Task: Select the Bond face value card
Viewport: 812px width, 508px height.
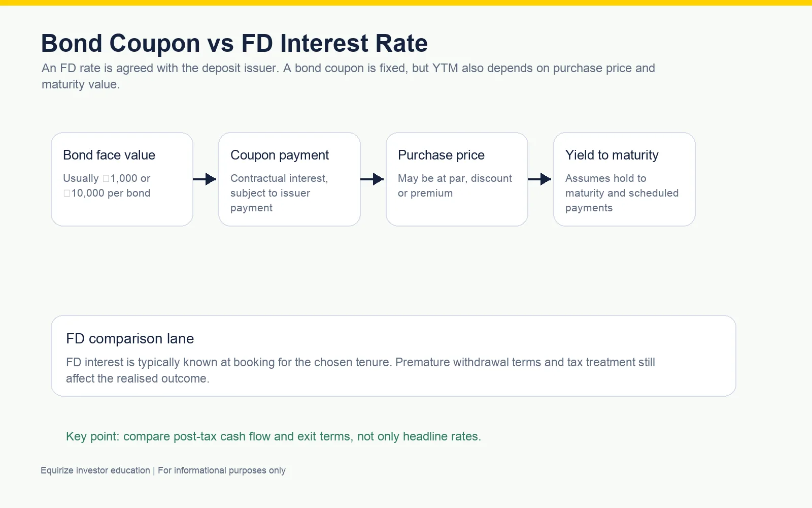Action: click(x=122, y=179)
